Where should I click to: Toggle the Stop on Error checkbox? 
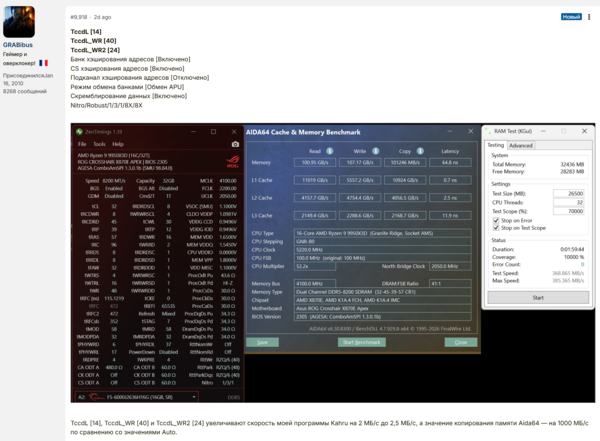tap(496, 220)
